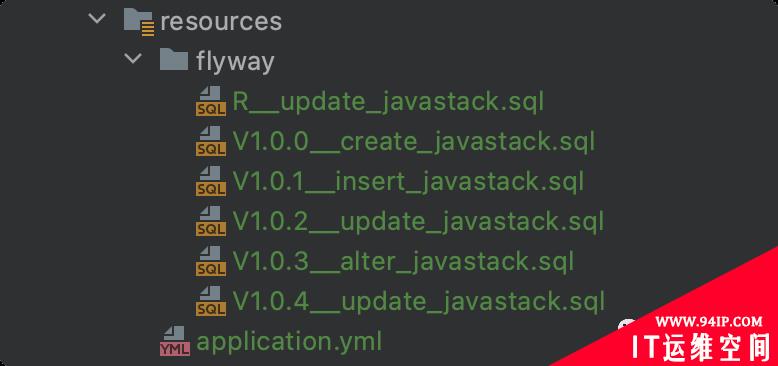Click the resources folder icon

coord(138,22)
